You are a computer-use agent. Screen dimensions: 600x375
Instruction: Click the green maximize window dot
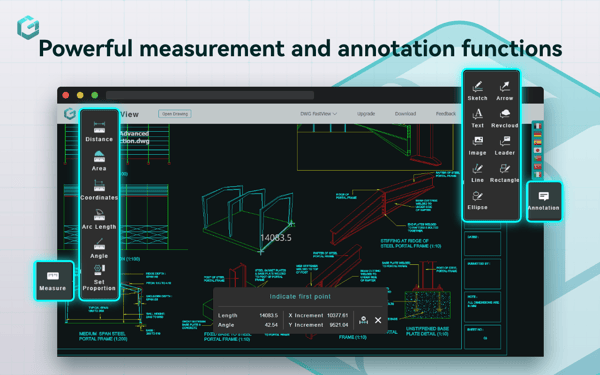pyautogui.click(x=95, y=95)
